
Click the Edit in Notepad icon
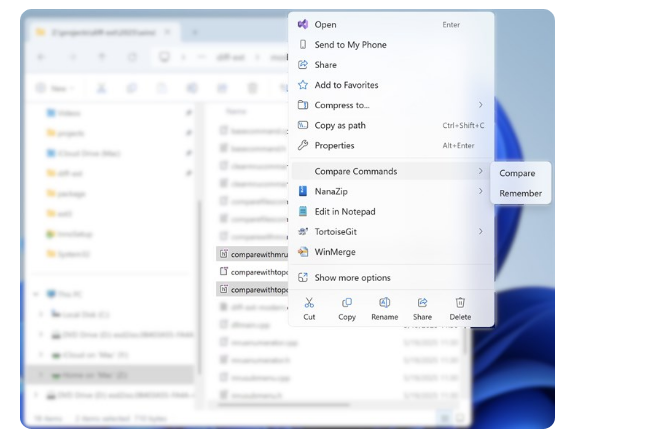(x=303, y=211)
